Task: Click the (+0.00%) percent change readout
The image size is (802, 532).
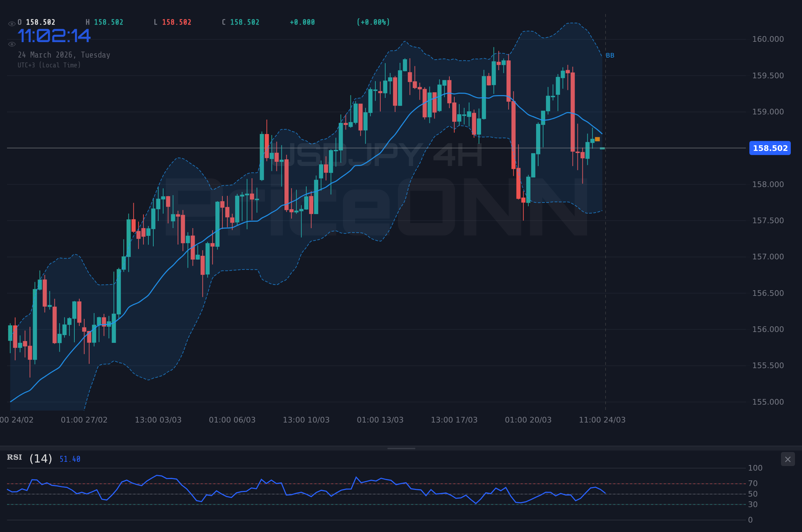Action: click(x=373, y=22)
